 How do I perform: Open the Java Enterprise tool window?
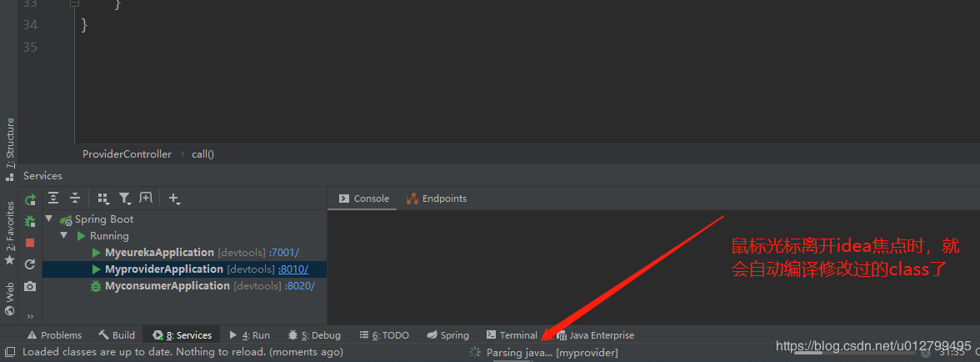[595, 335]
